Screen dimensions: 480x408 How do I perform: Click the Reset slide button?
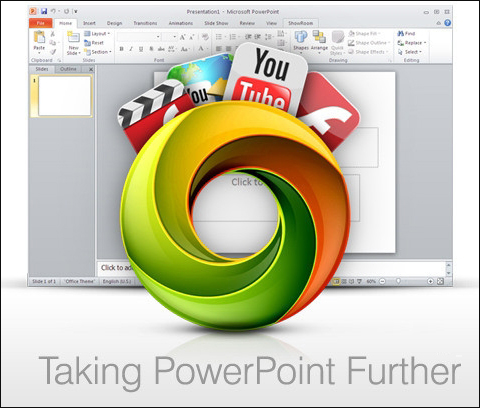(94, 43)
